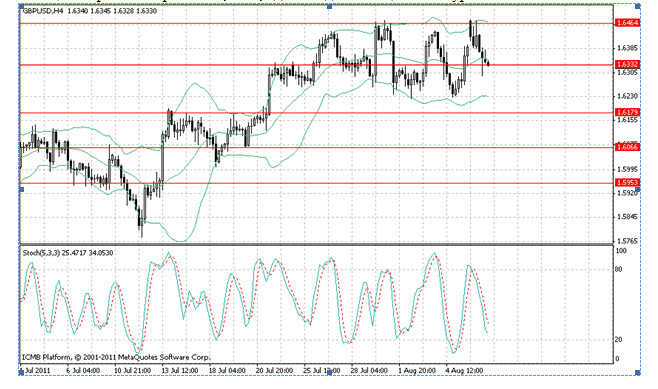This screenshot has height=389, width=658.
Task: Click the ICMB Platform copyright text
Action: (x=116, y=358)
